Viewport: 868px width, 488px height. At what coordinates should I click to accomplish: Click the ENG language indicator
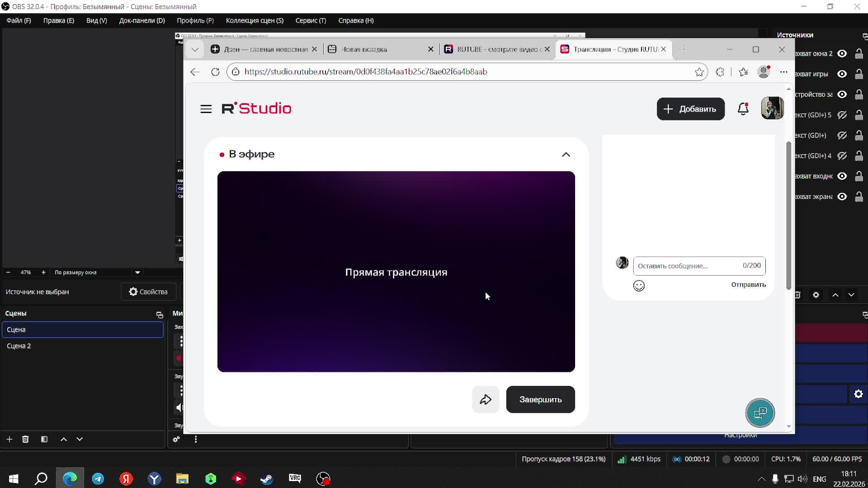[x=819, y=479]
